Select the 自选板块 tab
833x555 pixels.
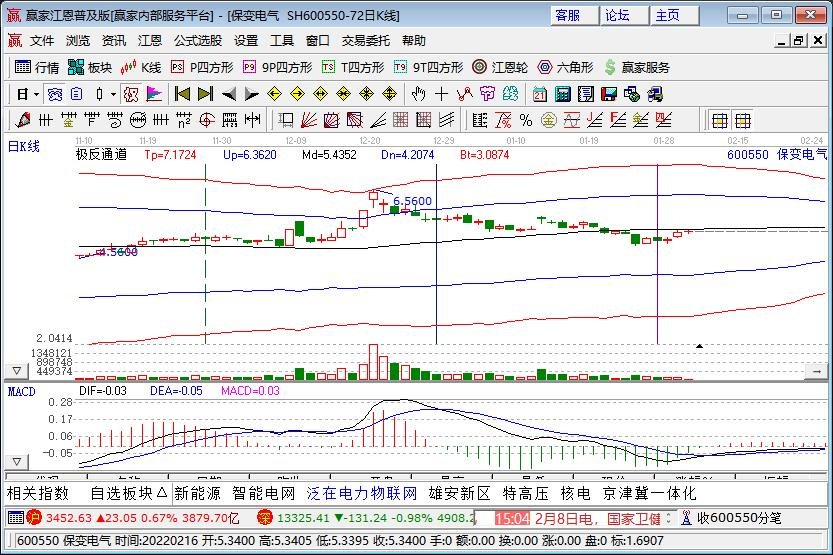pos(129,493)
